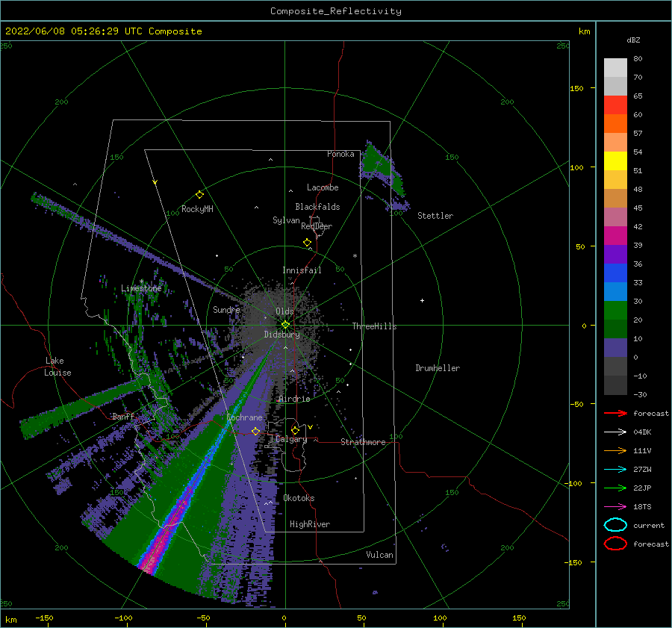Click the Innisfail map label
Screen dimensions: 672x628
302,270
